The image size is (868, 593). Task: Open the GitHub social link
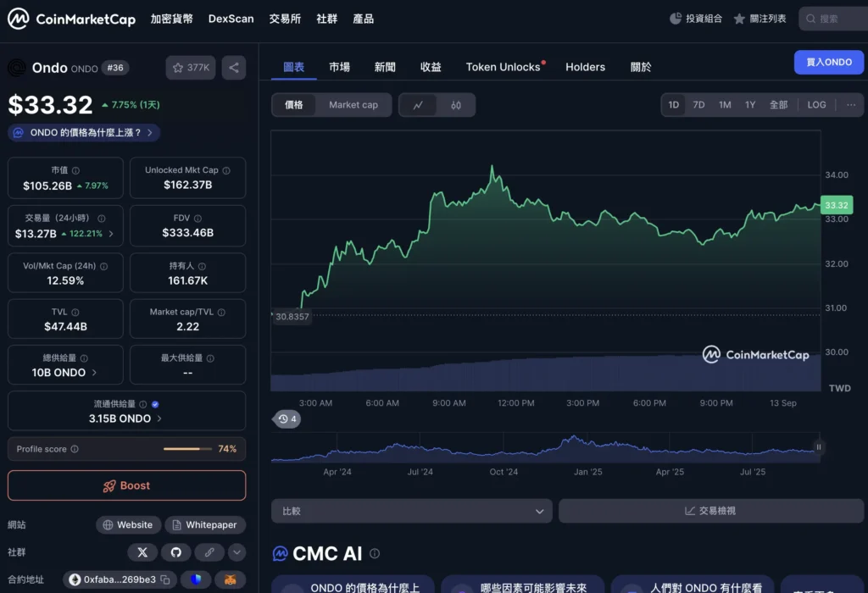[176, 552]
